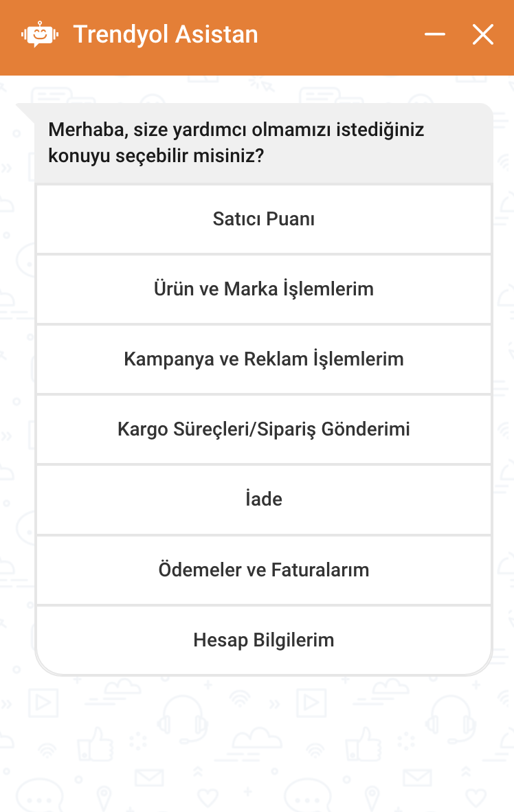Tap the product and brand operations topic

click(x=264, y=289)
